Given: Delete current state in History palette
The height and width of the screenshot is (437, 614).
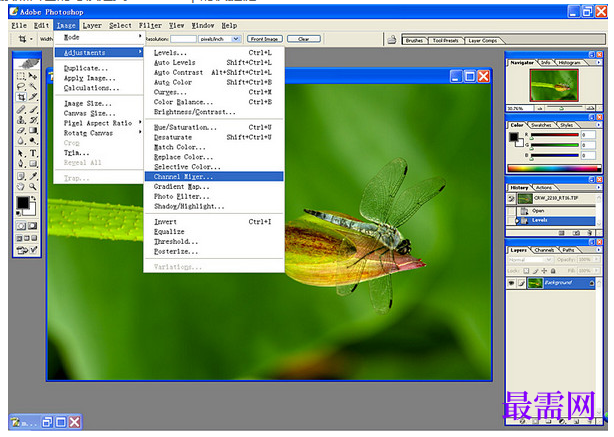Looking at the screenshot, I should [589, 233].
